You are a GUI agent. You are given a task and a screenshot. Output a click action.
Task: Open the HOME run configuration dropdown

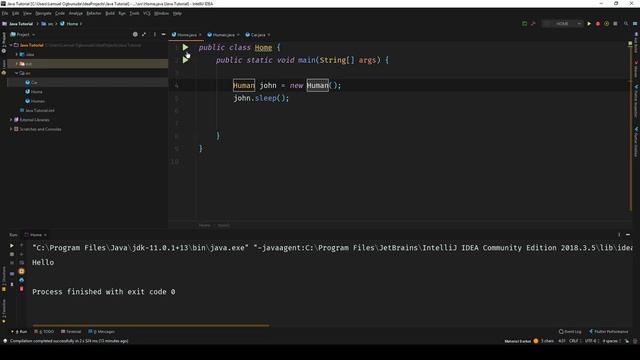pos(562,24)
